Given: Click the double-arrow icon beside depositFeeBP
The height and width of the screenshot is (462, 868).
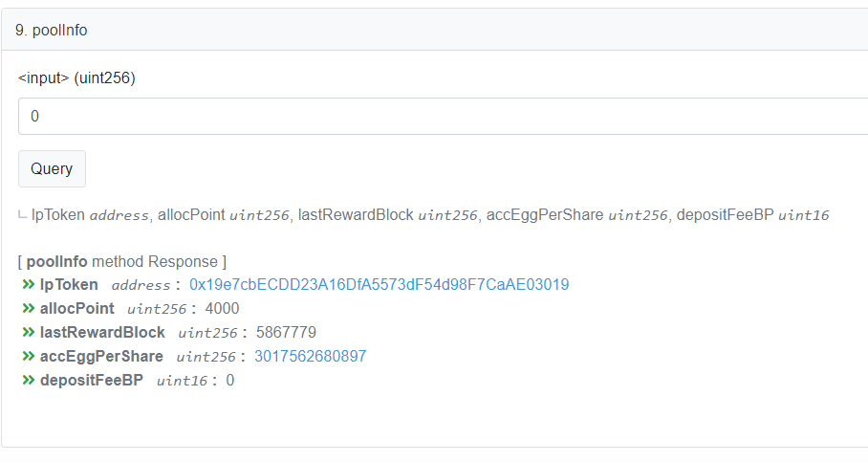Looking at the screenshot, I should (29, 380).
